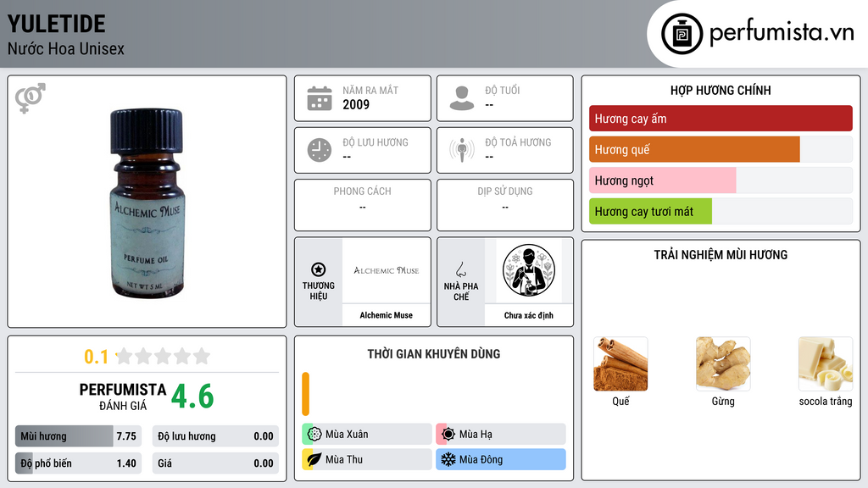Click the Hương cay ấm accord bar

click(721, 119)
